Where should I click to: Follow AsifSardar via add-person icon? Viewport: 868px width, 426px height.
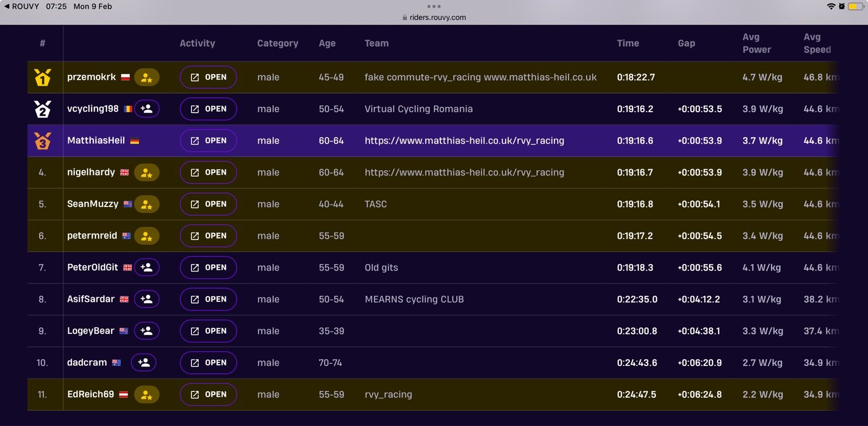point(146,299)
